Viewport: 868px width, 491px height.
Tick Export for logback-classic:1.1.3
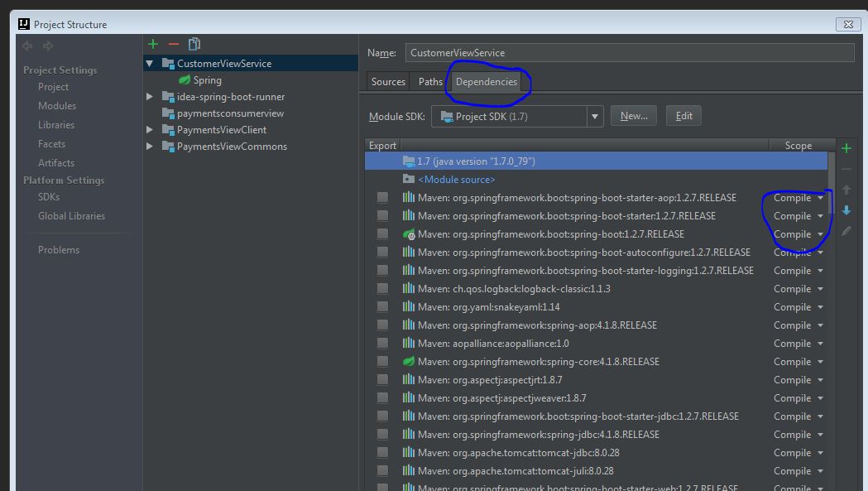point(382,288)
